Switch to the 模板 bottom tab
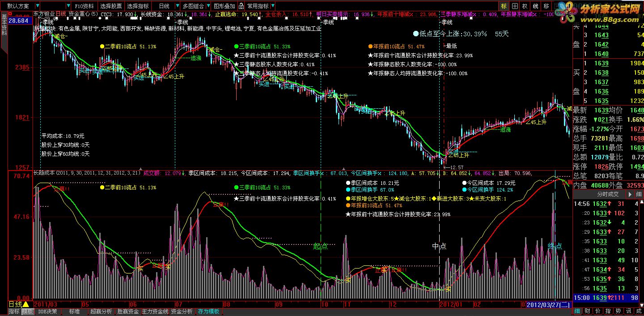The height and width of the screenshot is (316, 644). (28, 312)
